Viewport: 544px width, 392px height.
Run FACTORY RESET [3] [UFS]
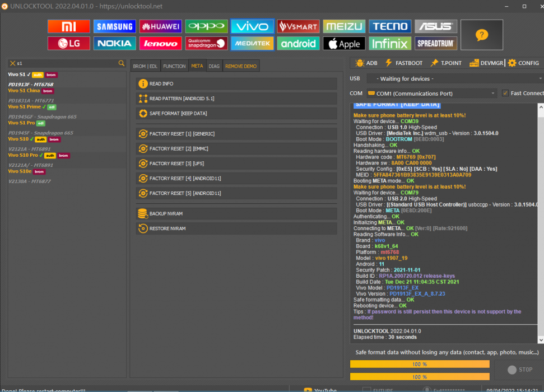click(236, 164)
